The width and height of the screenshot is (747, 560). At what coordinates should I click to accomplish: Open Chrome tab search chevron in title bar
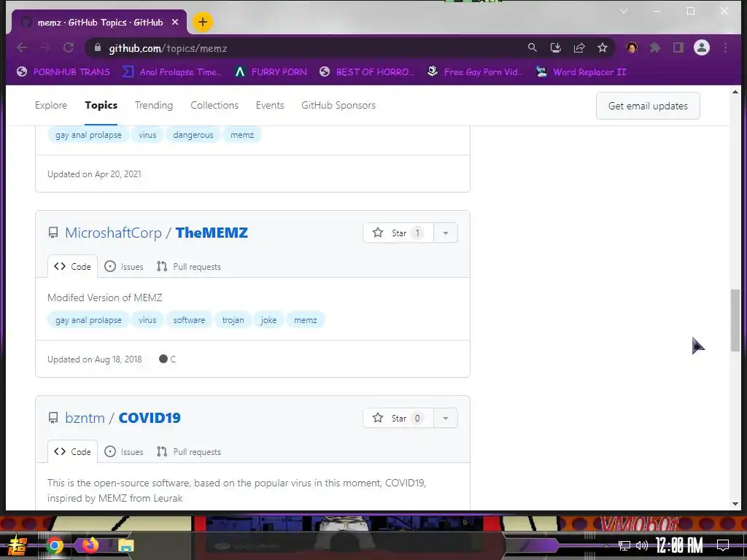pyautogui.click(x=624, y=11)
